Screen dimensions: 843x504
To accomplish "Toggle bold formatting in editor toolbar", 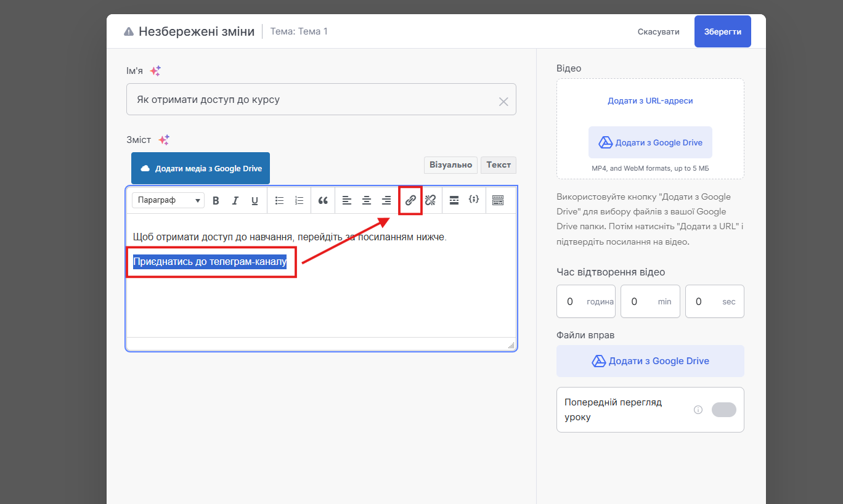I will [216, 200].
